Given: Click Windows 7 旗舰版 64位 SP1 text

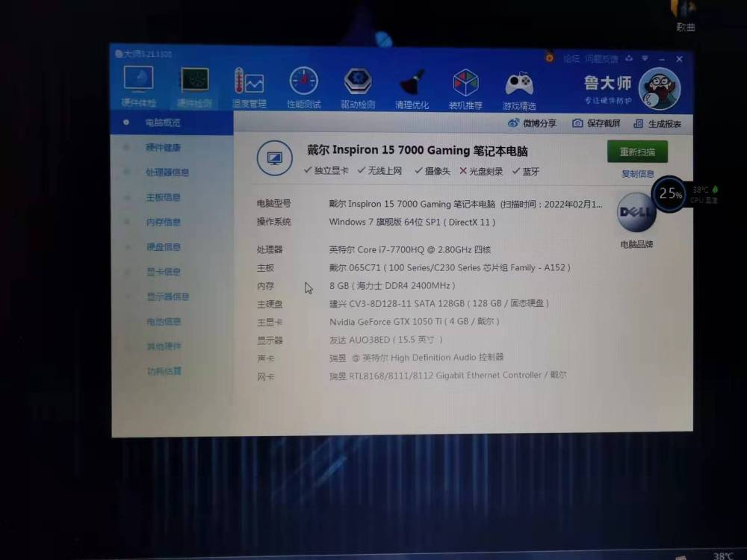Looking at the screenshot, I should tap(412, 222).
